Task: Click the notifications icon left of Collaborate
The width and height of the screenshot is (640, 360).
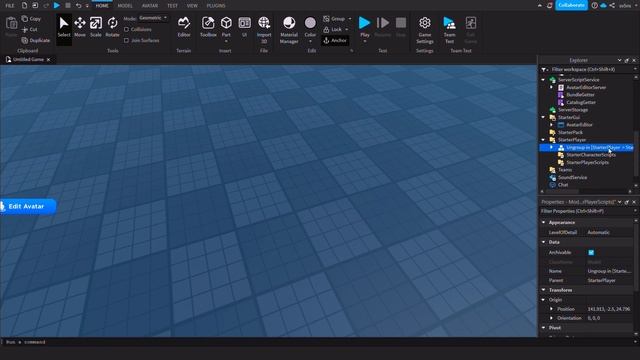Action: click(550, 5)
